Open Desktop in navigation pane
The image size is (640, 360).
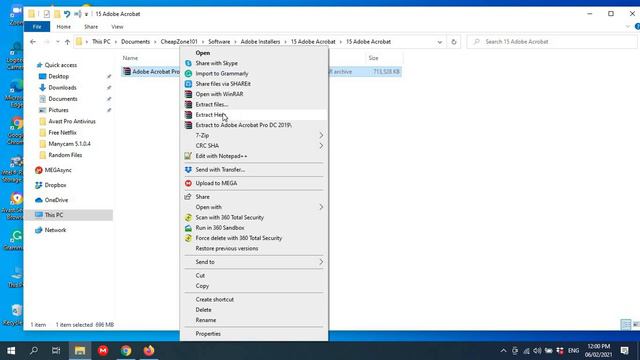[x=58, y=76]
